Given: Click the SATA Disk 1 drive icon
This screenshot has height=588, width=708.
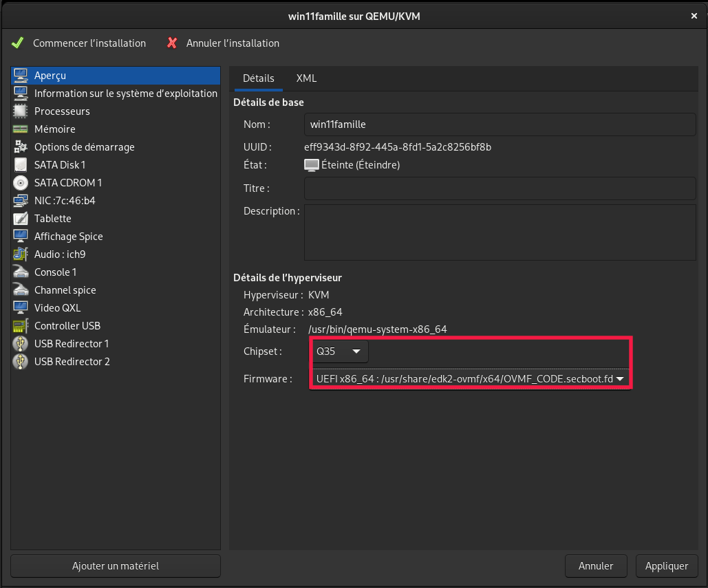Looking at the screenshot, I should pyautogui.click(x=21, y=165).
